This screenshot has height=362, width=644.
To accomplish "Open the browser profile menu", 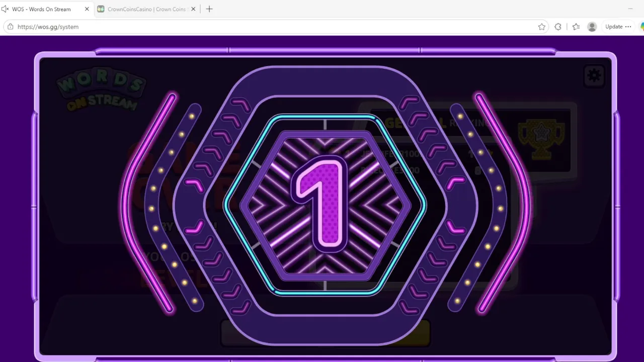I will click(x=592, y=27).
